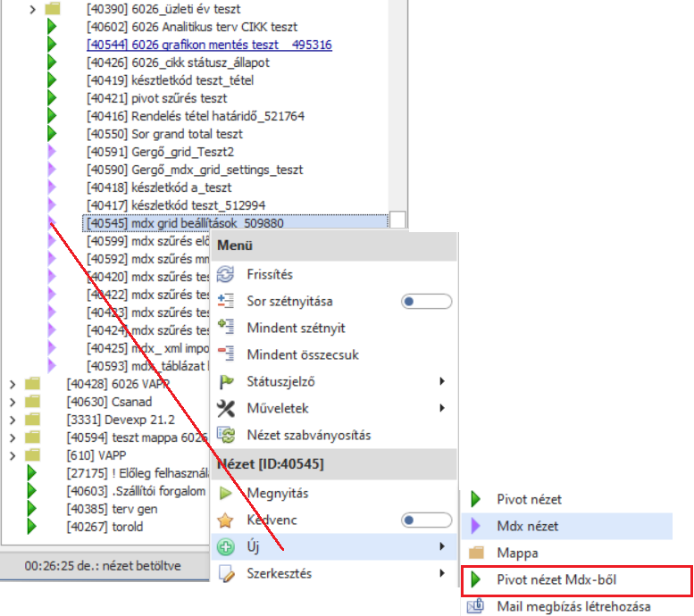This screenshot has width=694, height=616.
Task: Click the Státuszjelző flag icon
Action: pyautogui.click(x=226, y=382)
